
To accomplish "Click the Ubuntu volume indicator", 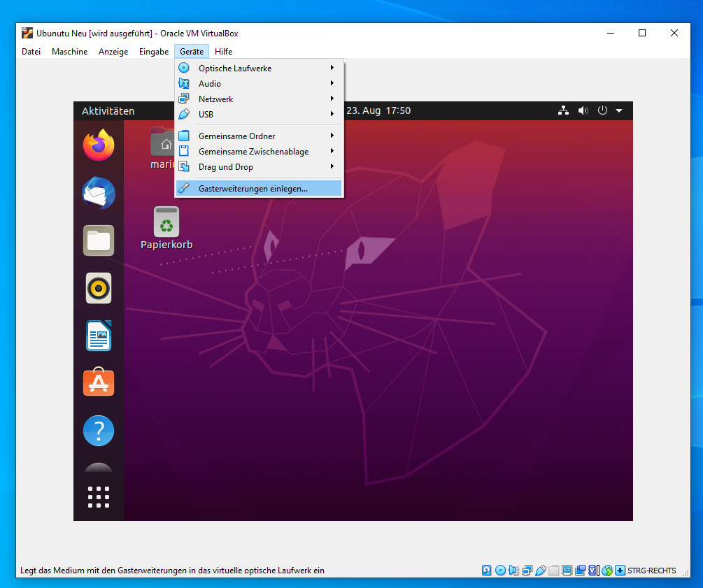I will (583, 110).
